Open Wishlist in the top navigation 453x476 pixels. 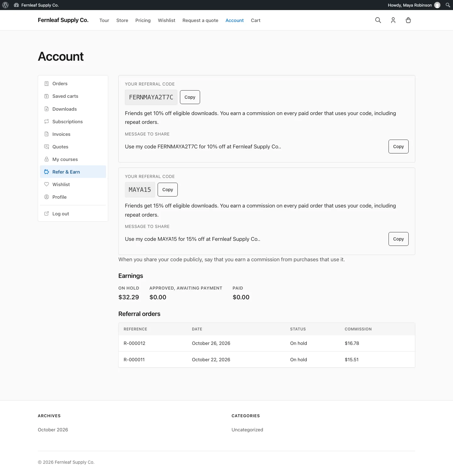pyautogui.click(x=166, y=20)
